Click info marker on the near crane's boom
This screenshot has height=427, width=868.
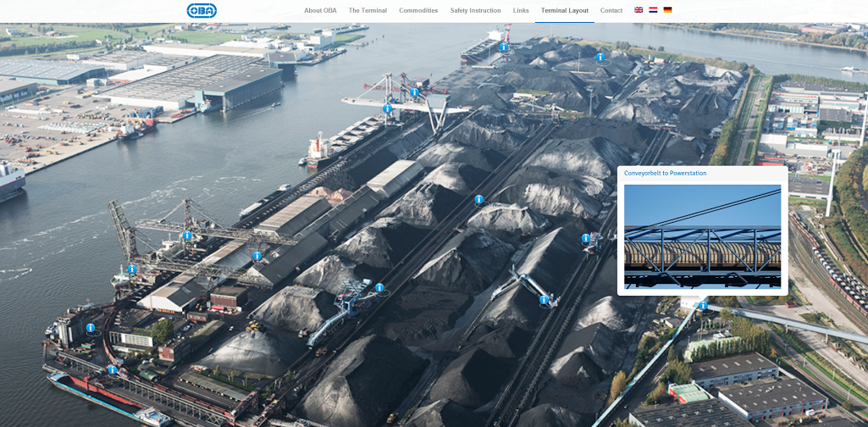tap(187, 236)
